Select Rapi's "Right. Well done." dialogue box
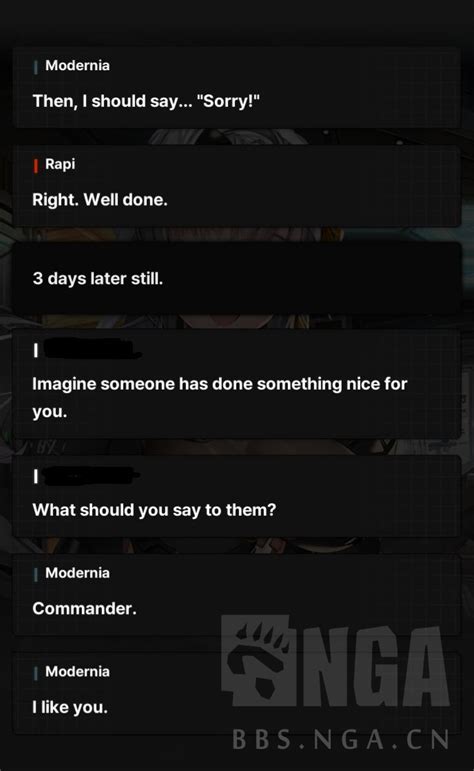The image size is (474, 771). coord(237,185)
